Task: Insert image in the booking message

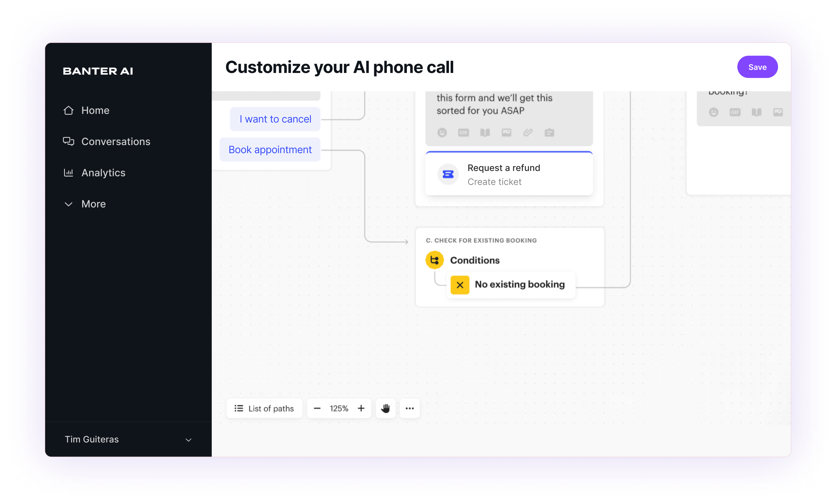Action: [x=778, y=112]
